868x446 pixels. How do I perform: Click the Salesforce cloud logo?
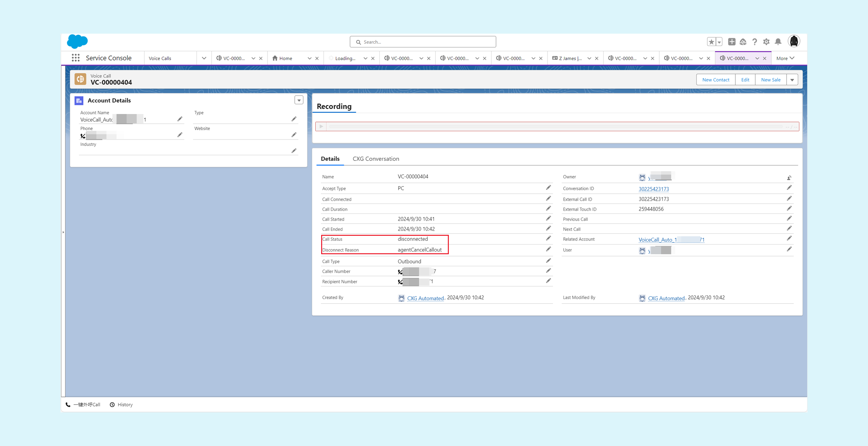coord(77,41)
